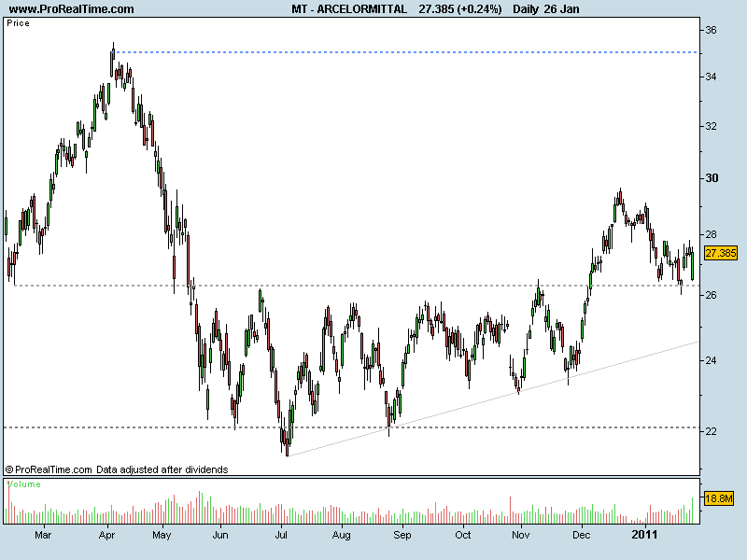Select the MT - ARCELORMITTAL title

[x=349, y=8]
